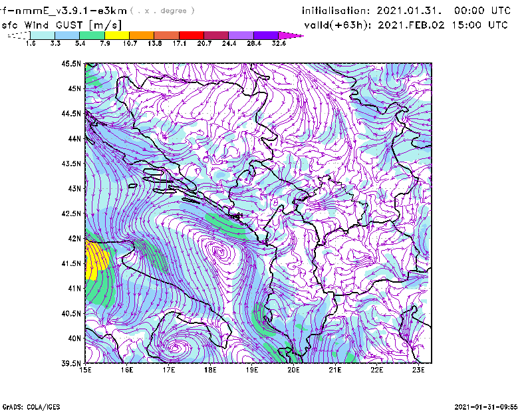Viewport: 532px width, 411px height.
Task: Click the yellow 7.9–10.7 legend swatch
Action: click(x=117, y=35)
